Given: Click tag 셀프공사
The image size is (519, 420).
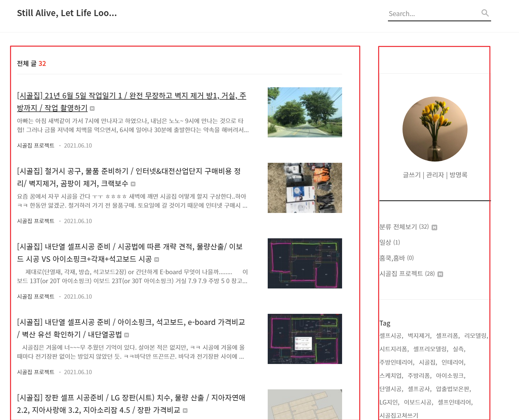Looking at the screenshot, I should [419, 389].
